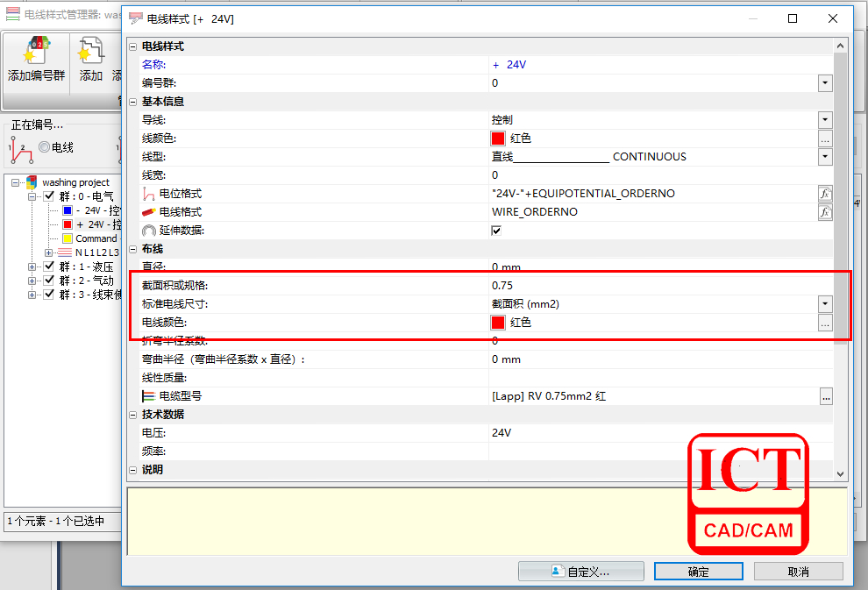The width and height of the screenshot is (868, 590).
Task: Select the + 24V tree item
Action: click(x=96, y=224)
